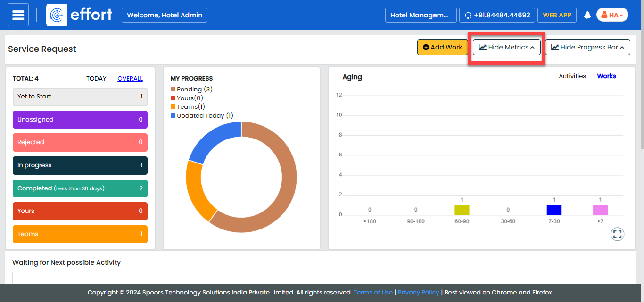The height and width of the screenshot is (302, 644).
Task: Collapse metrics with Hide Metrics button
Action: [506, 47]
